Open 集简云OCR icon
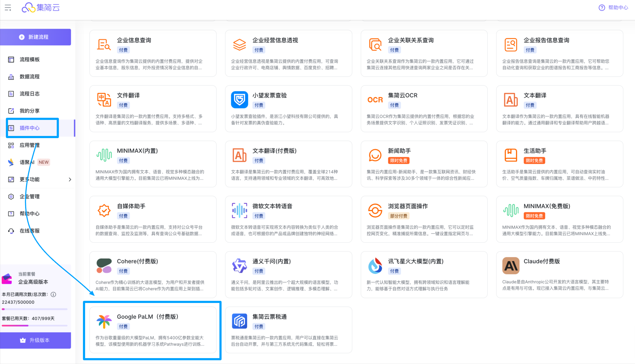The image size is (635, 364). 375,100
